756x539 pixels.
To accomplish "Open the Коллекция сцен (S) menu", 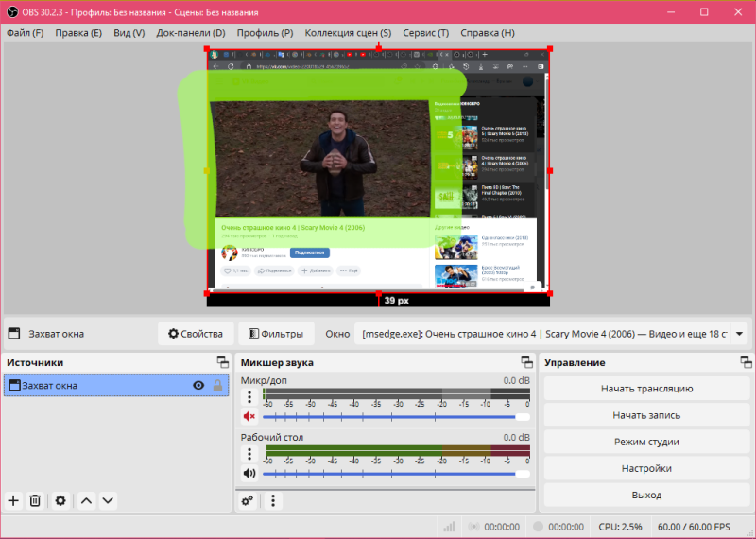I will tap(348, 33).
